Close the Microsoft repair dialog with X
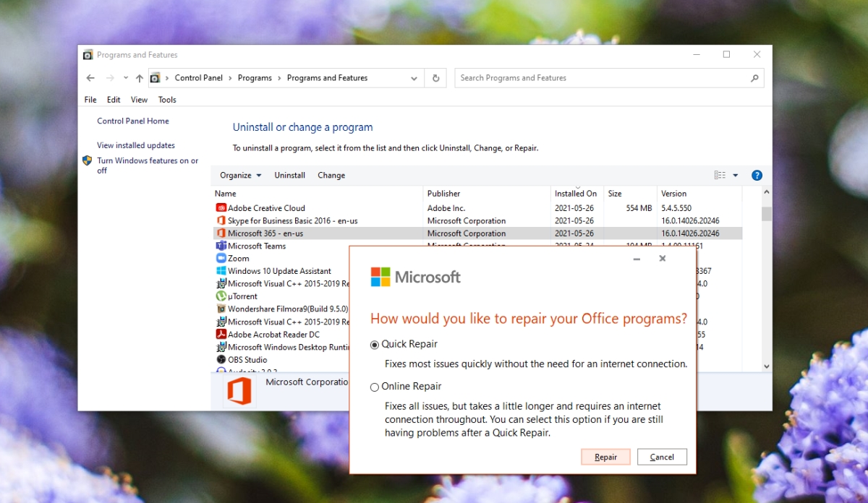The image size is (868, 503). coord(663,259)
